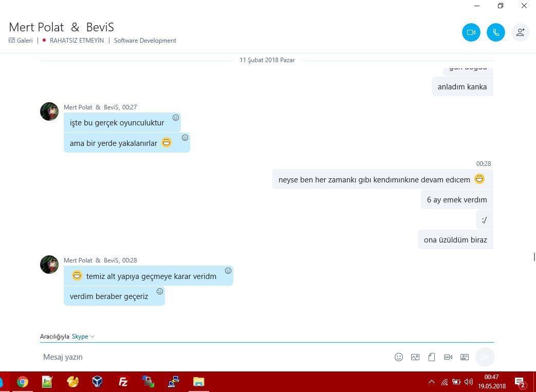Open VirtualBox from the taskbar
This screenshot has width=536, height=392.
(x=98, y=382)
